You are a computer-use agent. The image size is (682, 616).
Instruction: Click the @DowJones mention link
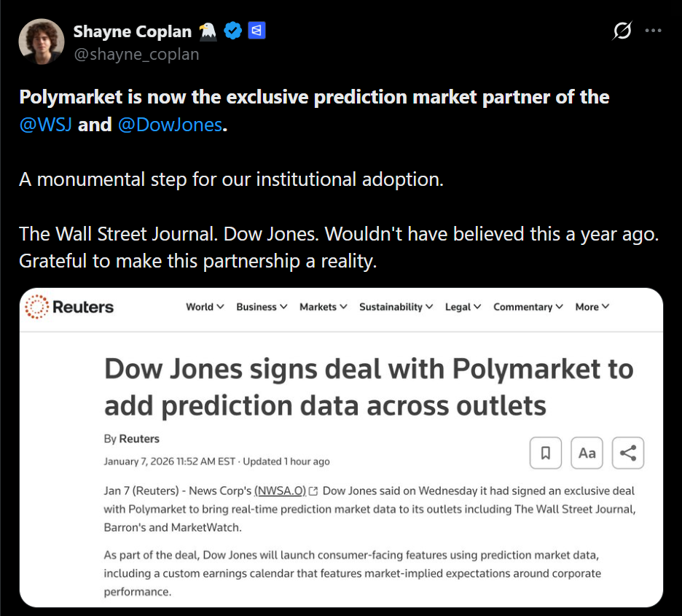point(169,125)
